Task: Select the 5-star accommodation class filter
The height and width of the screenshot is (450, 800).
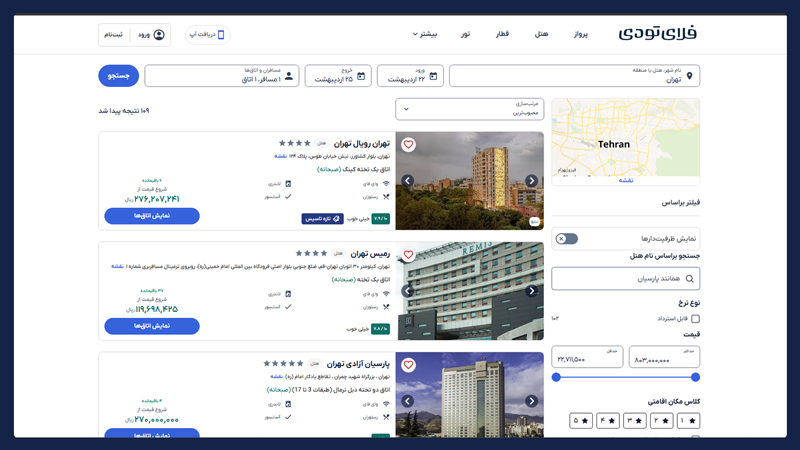Action: tap(581, 421)
